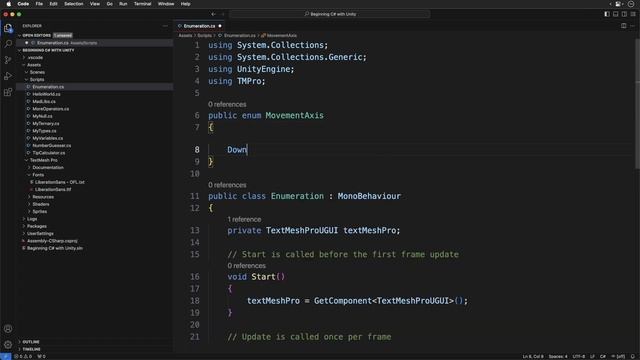Open the Selection menu
The height and width of the screenshot is (360, 640).
click(x=73, y=4)
